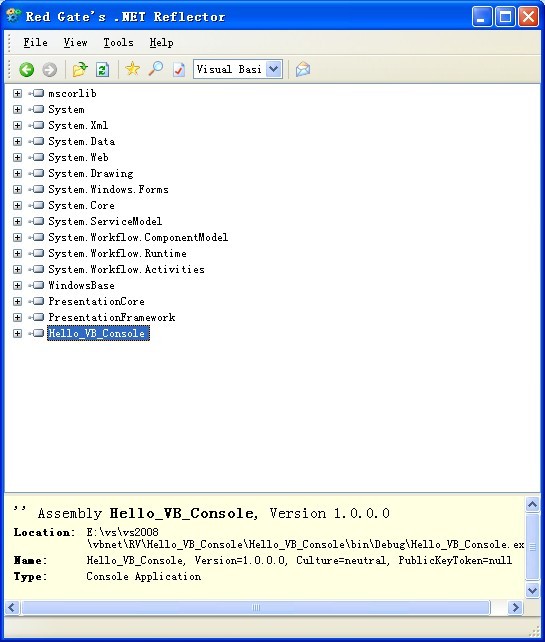Click the Version 1.0.0.0 heading text
This screenshot has width=545, height=642.
tap(330, 513)
